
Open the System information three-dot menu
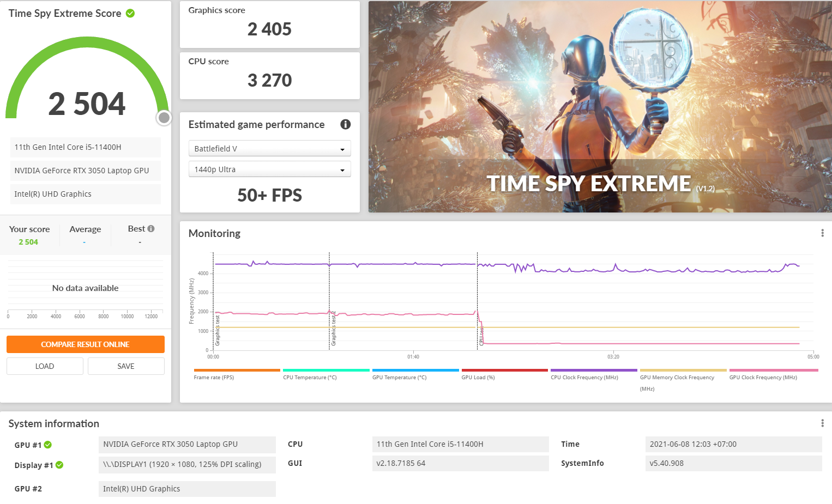pos(822,423)
